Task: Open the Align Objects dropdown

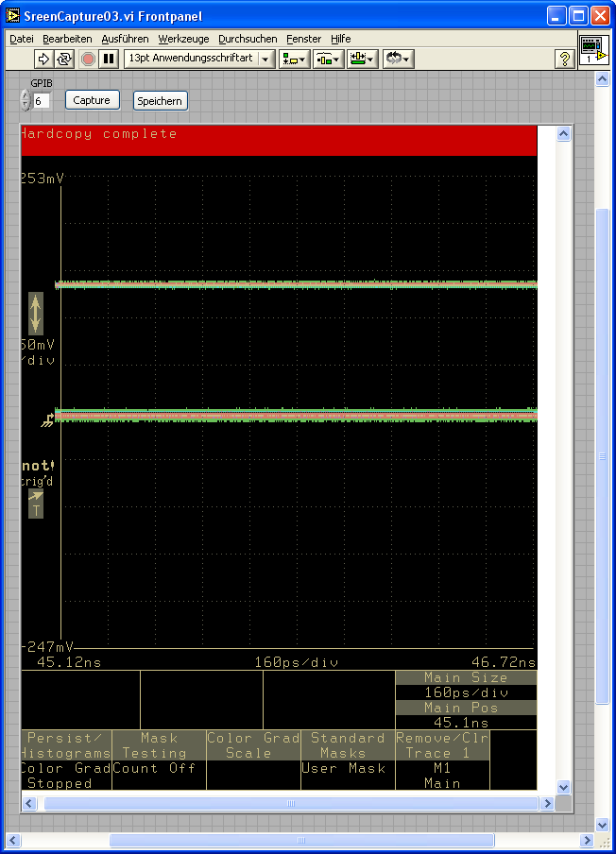Action: (294, 59)
